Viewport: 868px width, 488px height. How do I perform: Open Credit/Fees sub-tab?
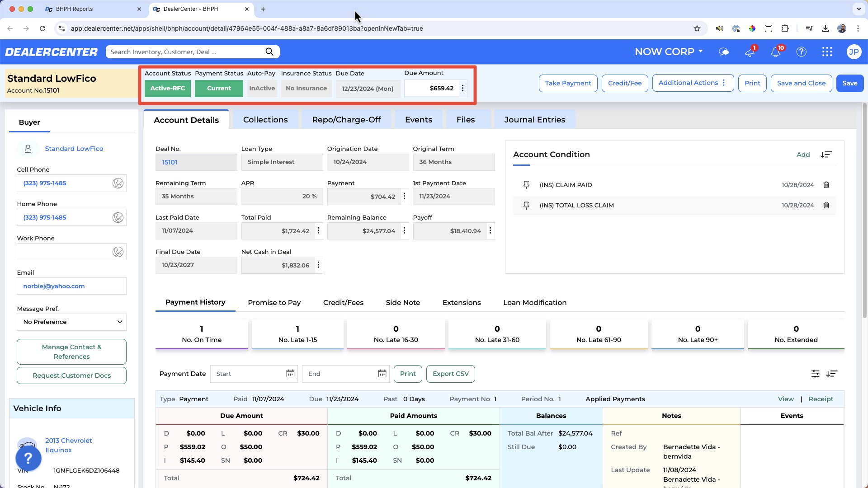point(343,303)
